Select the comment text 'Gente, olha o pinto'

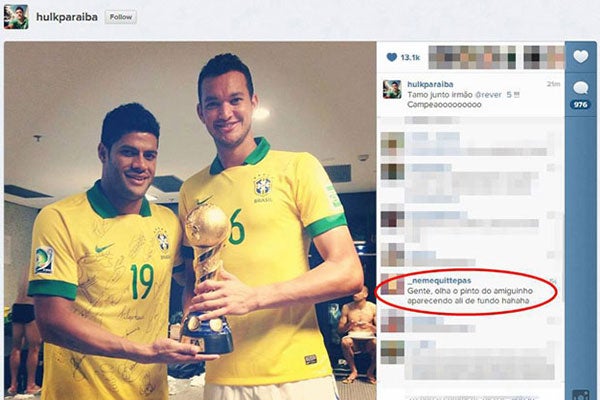(x=441, y=291)
